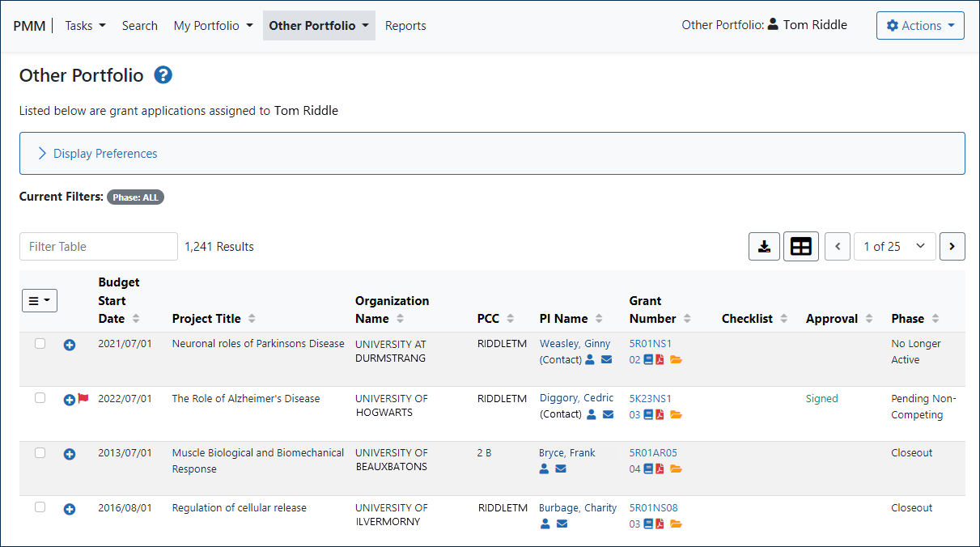Expand the Display Preferences panel
The height and width of the screenshot is (547, 980).
(x=492, y=154)
